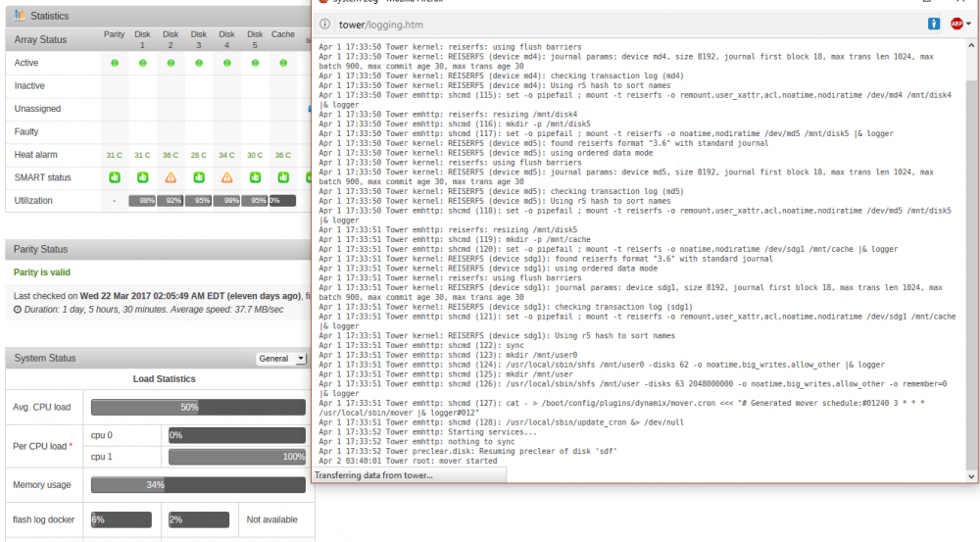This screenshot has width=980, height=542.
Task: Open Disk 2 SMART warning triangle
Action: click(x=171, y=177)
